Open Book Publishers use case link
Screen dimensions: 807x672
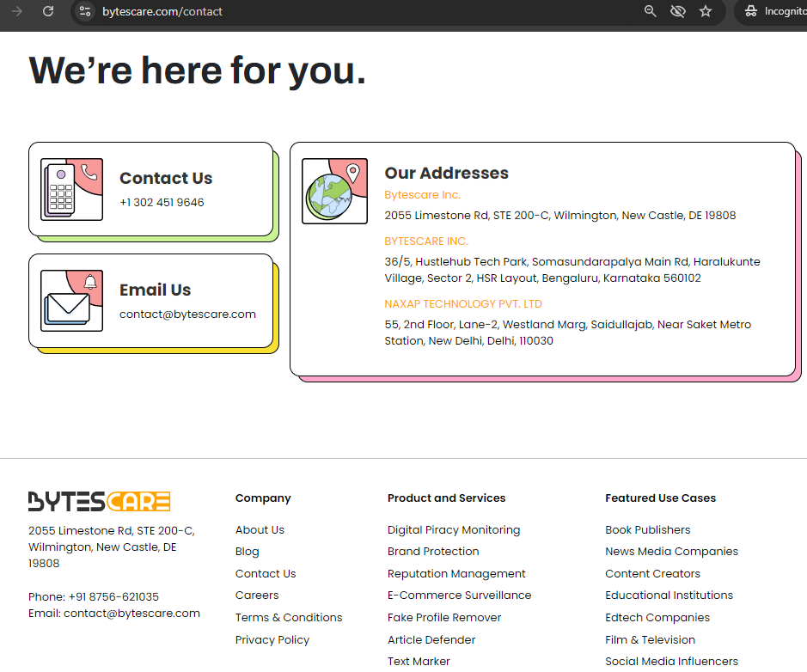coord(648,530)
